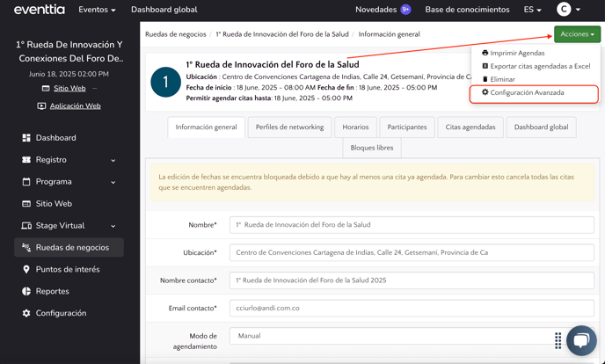Click the Configuración gear icon in sidebar
This screenshot has width=605, height=364.
tap(26, 313)
